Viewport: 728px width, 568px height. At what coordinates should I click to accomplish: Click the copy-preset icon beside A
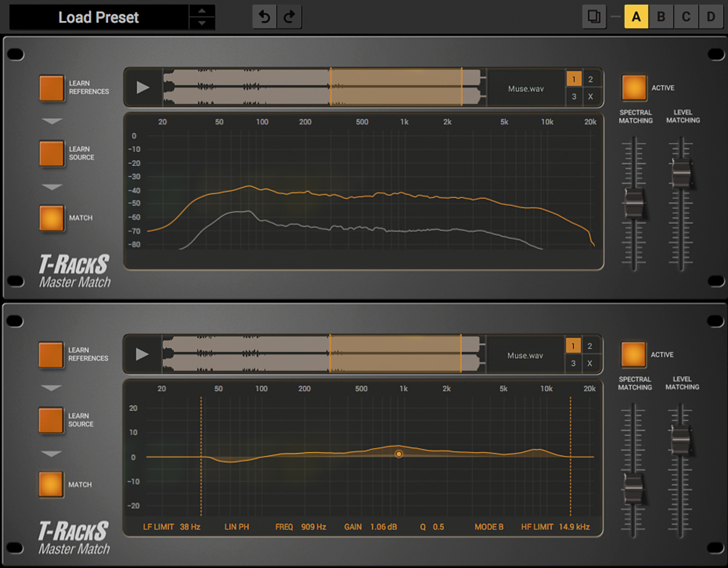click(x=594, y=17)
